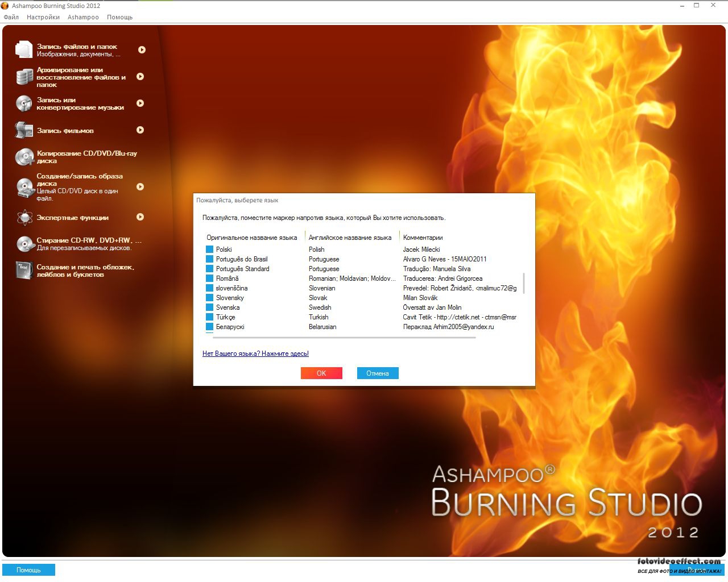Click the Översatt av Jan Molin comment

(432, 307)
